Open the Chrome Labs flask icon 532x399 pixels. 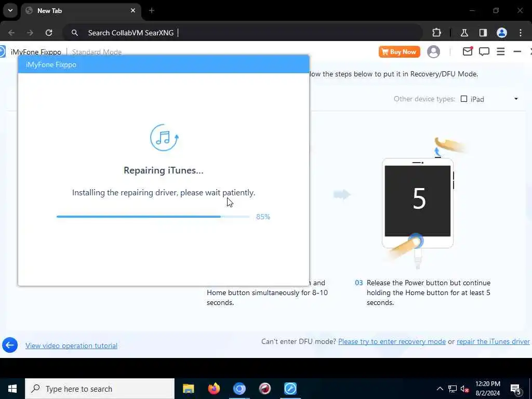tap(464, 33)
